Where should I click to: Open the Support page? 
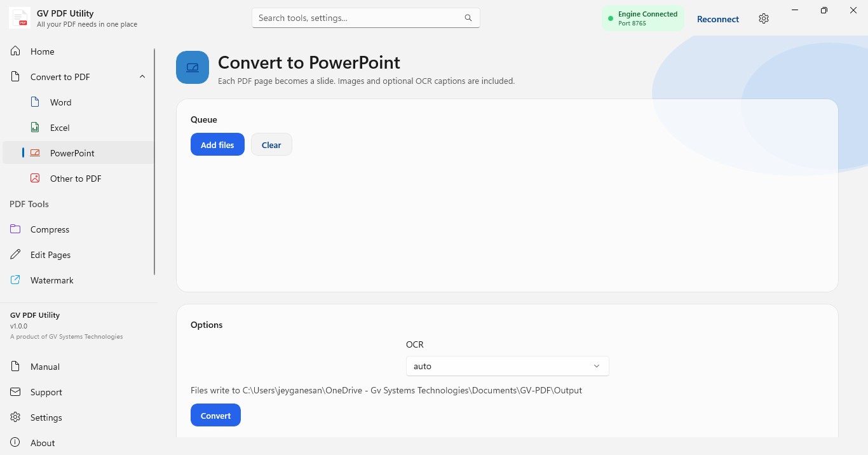click(78, 392)
